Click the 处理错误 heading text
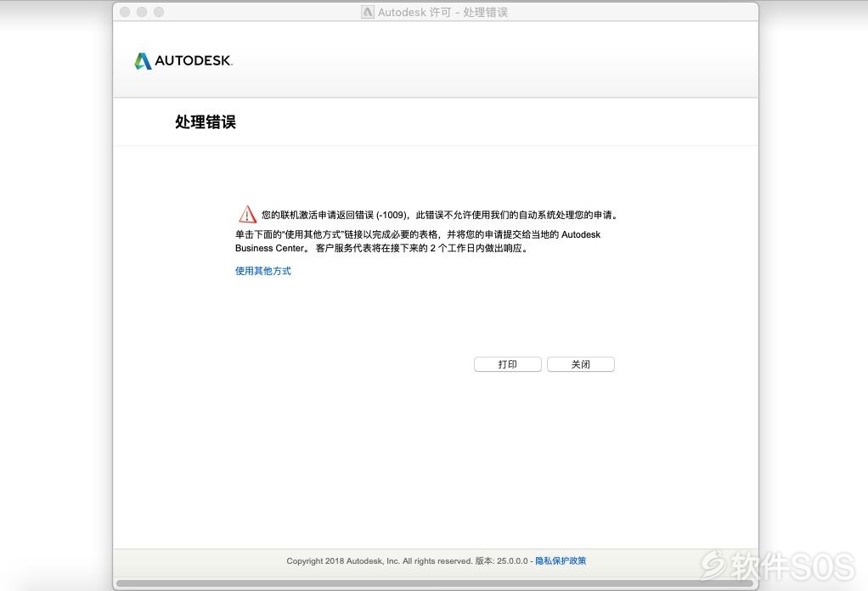The image size is (868, 591). [x=206, y=121]
